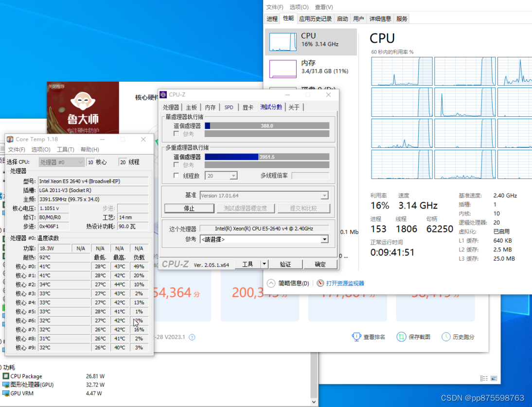Enable the multi-thread 参考 checkbox in CPU-Z
Viewport: 532px width, 407px height.
pyautogui.click(x=177, y=165)
